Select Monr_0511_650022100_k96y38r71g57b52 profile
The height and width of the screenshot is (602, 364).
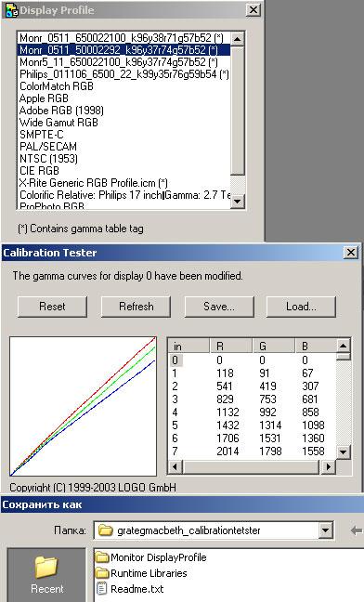point(123,37)
